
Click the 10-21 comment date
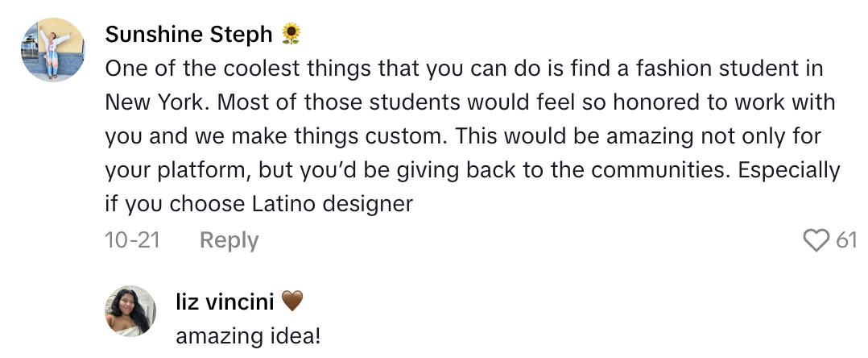[130, 240]
